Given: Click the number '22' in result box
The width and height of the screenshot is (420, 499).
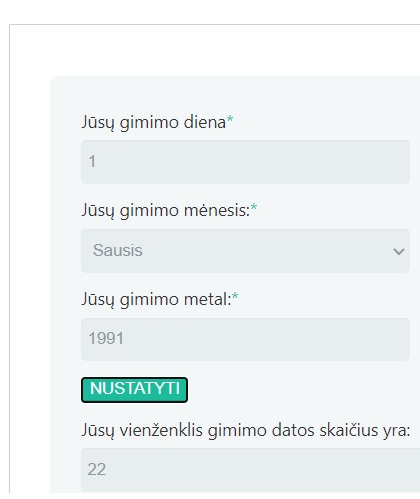Looking at the screenshot, I should pos(97,469).
